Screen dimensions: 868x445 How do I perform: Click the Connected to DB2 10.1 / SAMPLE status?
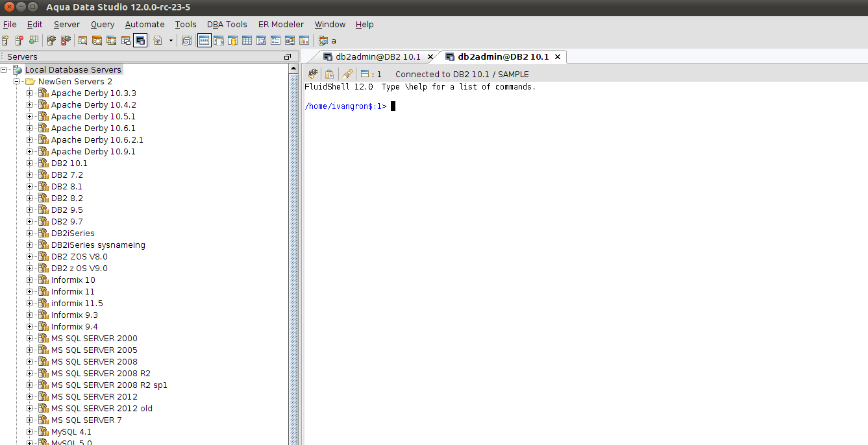[462, 74]
